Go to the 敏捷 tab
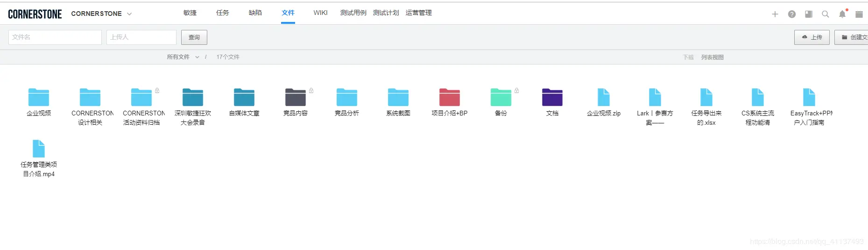This screenshot has width=868, height=250. pos(190,13)
